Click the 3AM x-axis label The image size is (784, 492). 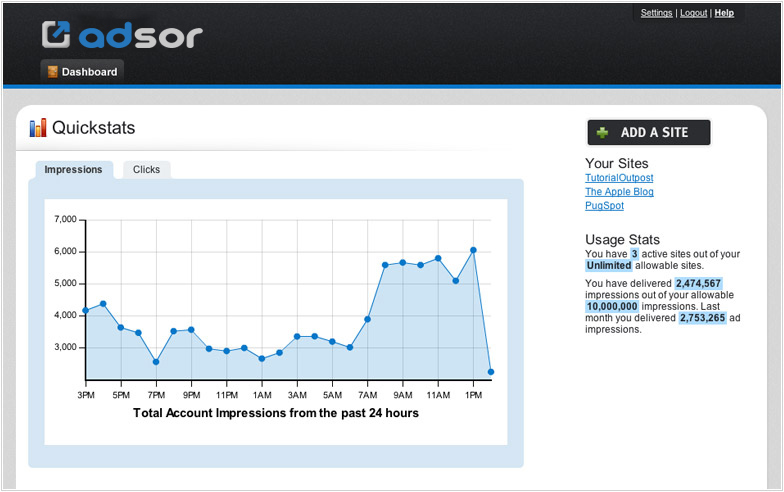[298, 395]
